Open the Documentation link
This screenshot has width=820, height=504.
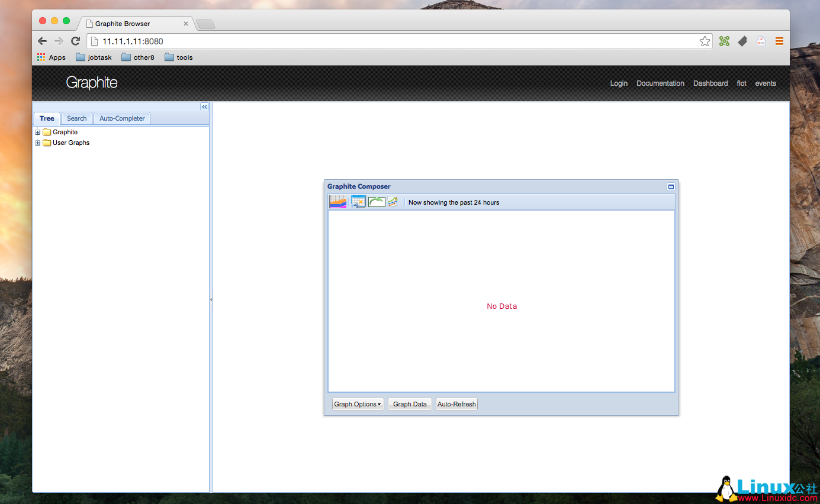(660, 83)
